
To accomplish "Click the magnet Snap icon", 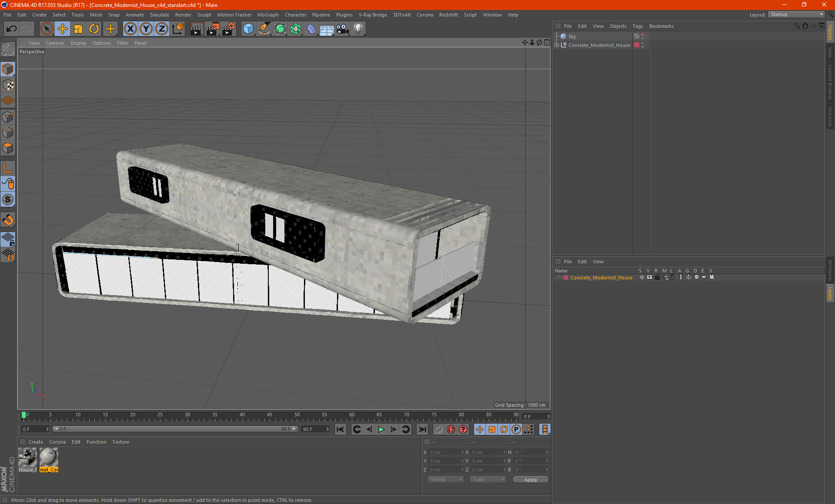I will (8, 219).
